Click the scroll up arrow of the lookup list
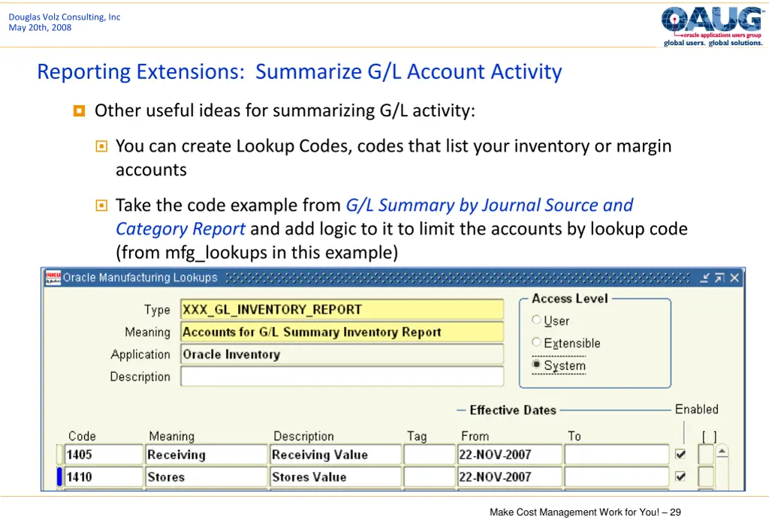This screenshot has width=769, height=532. [x=722, y=451]
